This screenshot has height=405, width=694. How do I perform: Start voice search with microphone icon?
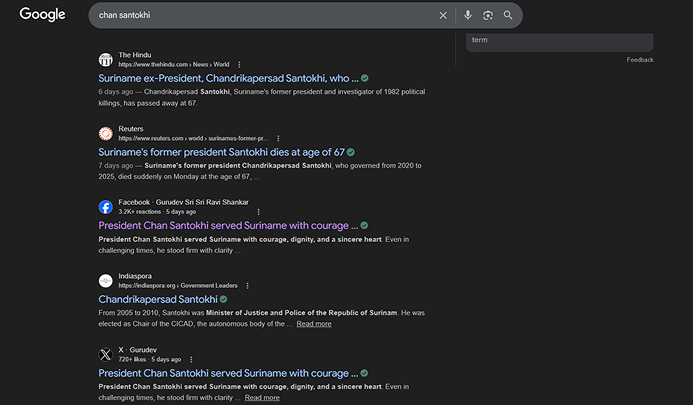[468, 16]
